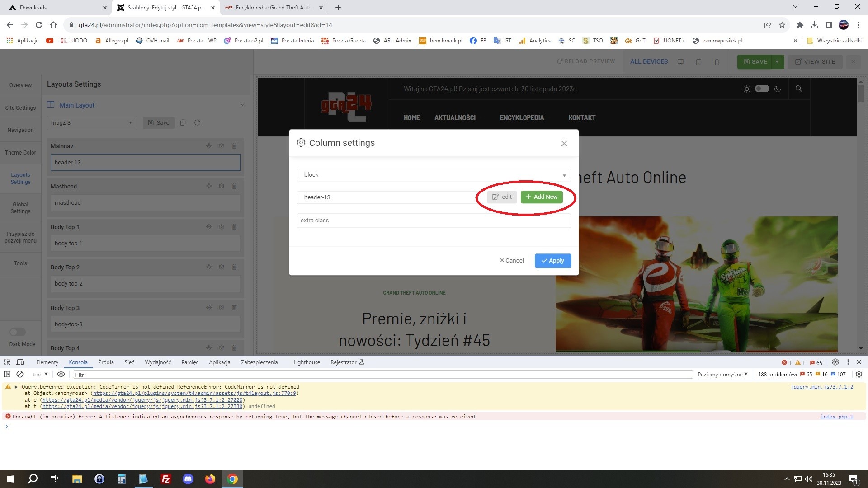Click the copy layout icon beside Save
The height and width of the screenshot is (488, 868).
183,122
